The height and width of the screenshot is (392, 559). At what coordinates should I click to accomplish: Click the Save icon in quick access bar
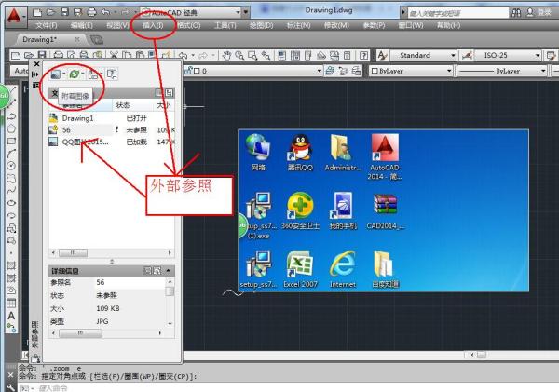point(64,12)
